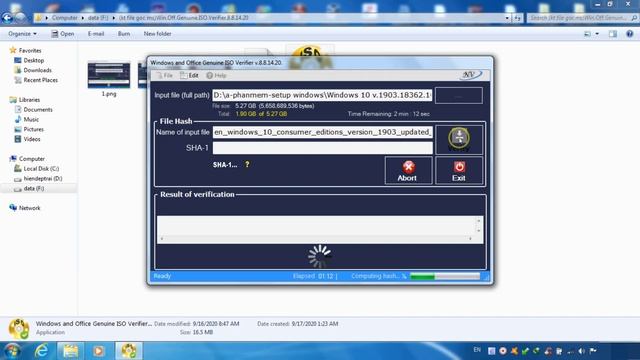
Task: Click the green checkmark tray icon
Action: click(x=525, y=351)
